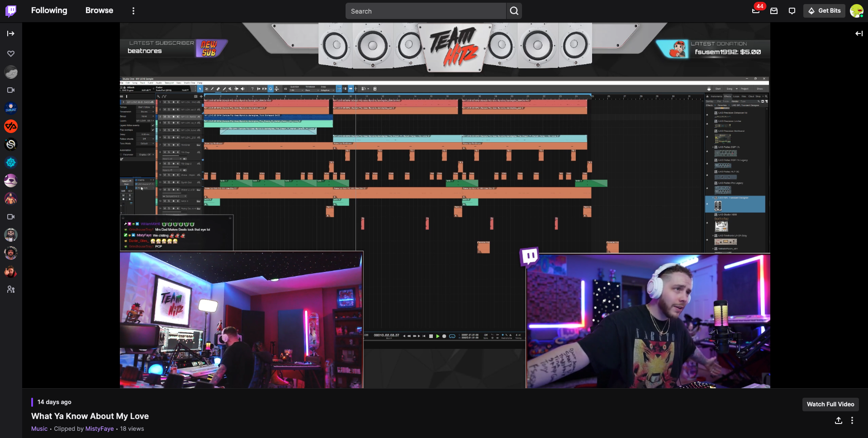Open the whispers envelope icon
The image size is (868, 438).
click(774, 11)
